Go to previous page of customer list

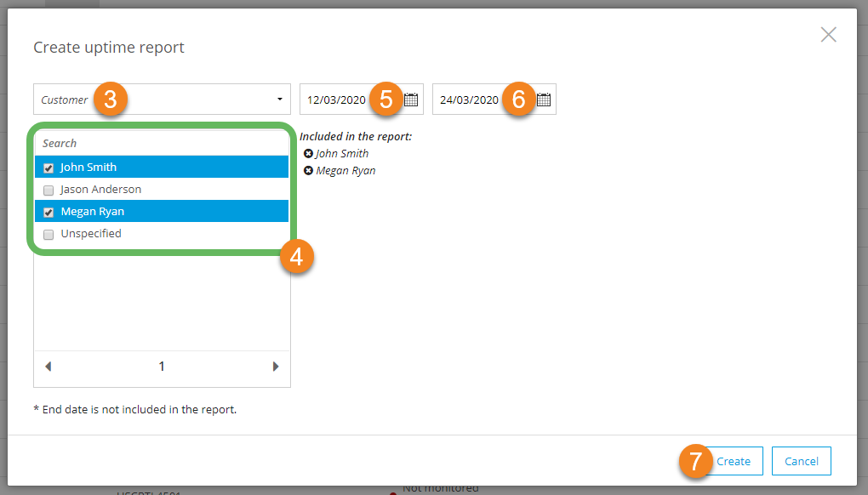click(x=48, y=367)
